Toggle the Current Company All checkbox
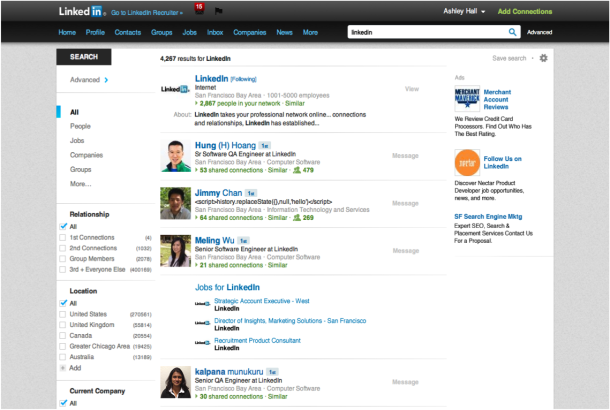The height and width of the screenshot is (410, 610). click(x=63, y=403)
